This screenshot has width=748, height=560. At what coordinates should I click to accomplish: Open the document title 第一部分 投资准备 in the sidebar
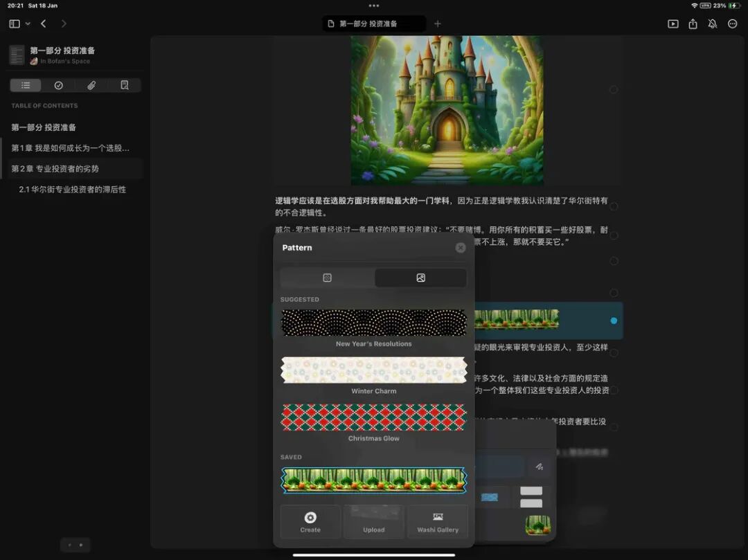point(62,51)
